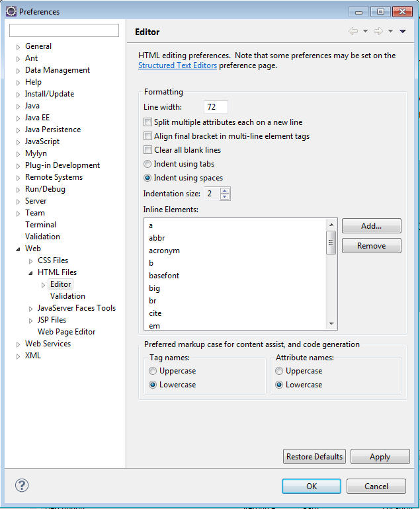Expand the XML tree node
The width and height of the screenshot is (420, 509).
coord(19,356)
